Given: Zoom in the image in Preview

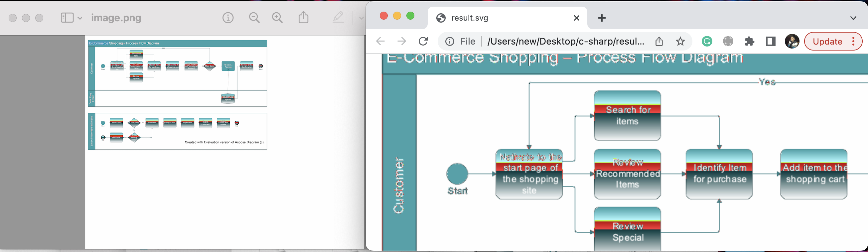Looking at the screenshot, I should (277, 18).
